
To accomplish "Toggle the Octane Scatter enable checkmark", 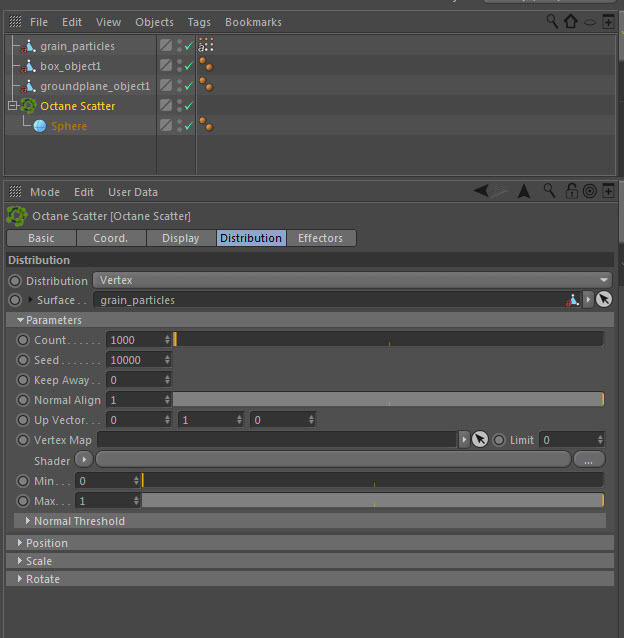I will [188, 106].
